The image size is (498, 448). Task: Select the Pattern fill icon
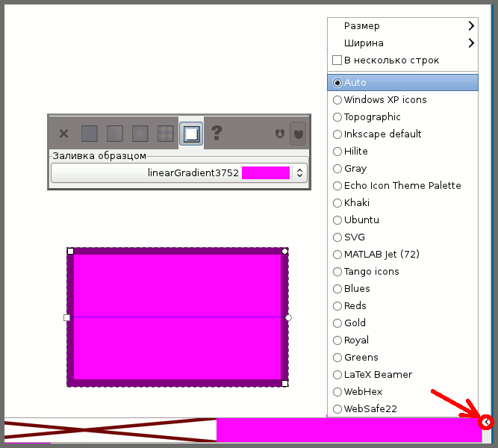pyautogui.click(x=166, y=134)
